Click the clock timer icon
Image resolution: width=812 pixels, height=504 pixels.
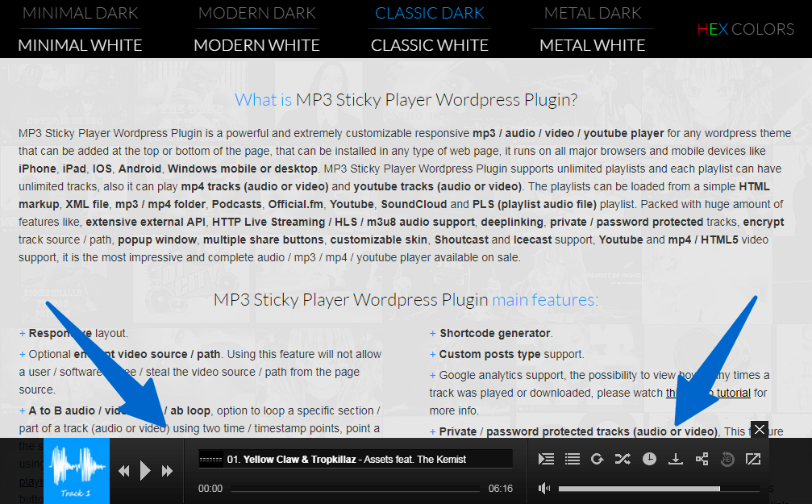649,458
